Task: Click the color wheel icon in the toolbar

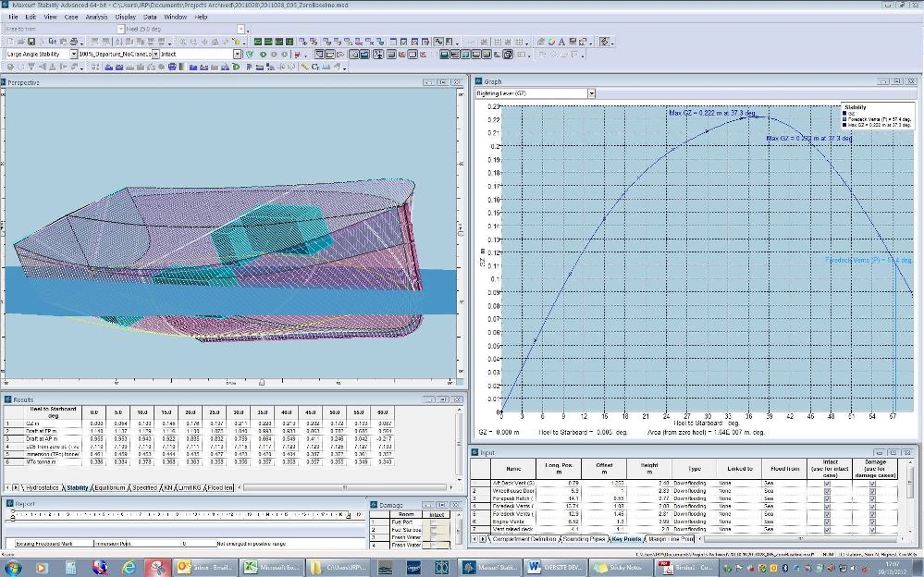Action: tap(551, 42)
